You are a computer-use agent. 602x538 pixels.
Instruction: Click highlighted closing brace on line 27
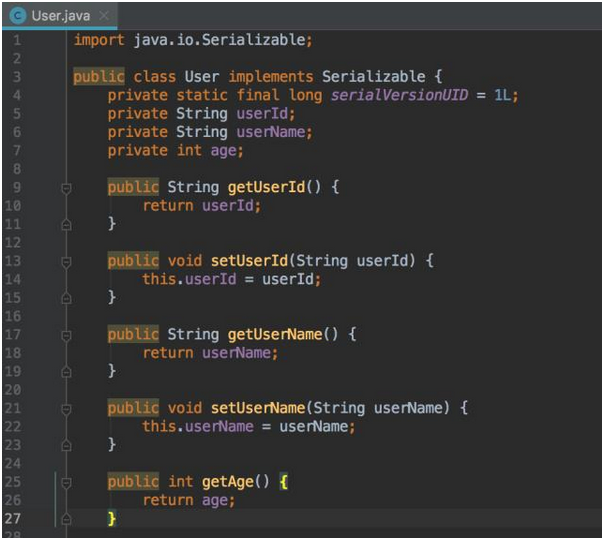pyautogui.click(x=112, y=518)
